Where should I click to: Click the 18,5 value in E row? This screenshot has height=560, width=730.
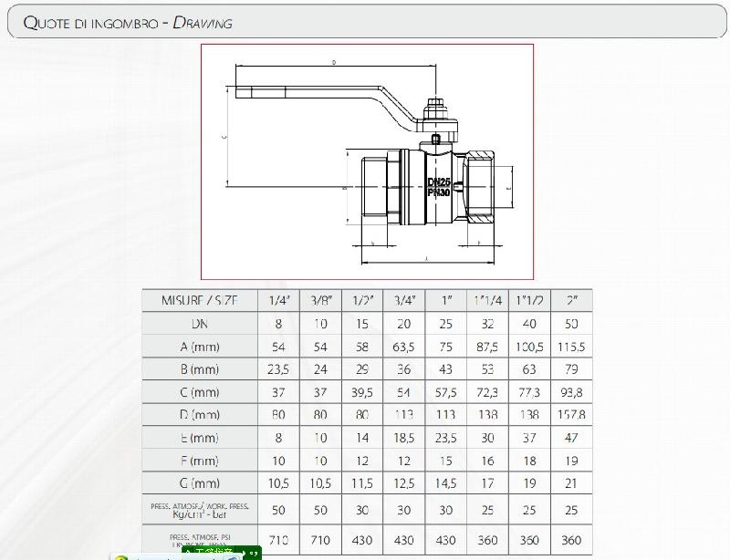coord(405,438)
